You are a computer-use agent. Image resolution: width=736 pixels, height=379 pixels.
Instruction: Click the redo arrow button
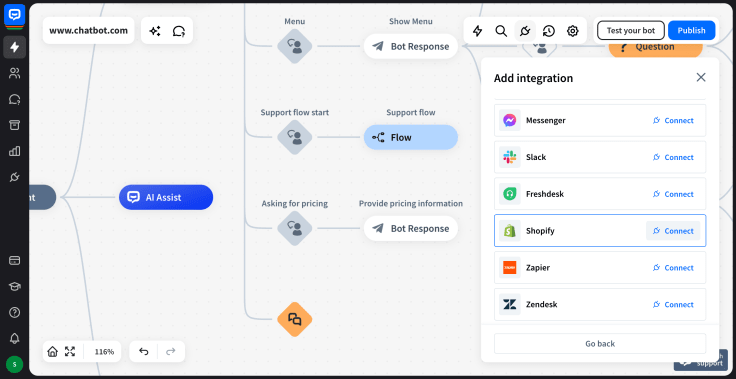point(171,351)
